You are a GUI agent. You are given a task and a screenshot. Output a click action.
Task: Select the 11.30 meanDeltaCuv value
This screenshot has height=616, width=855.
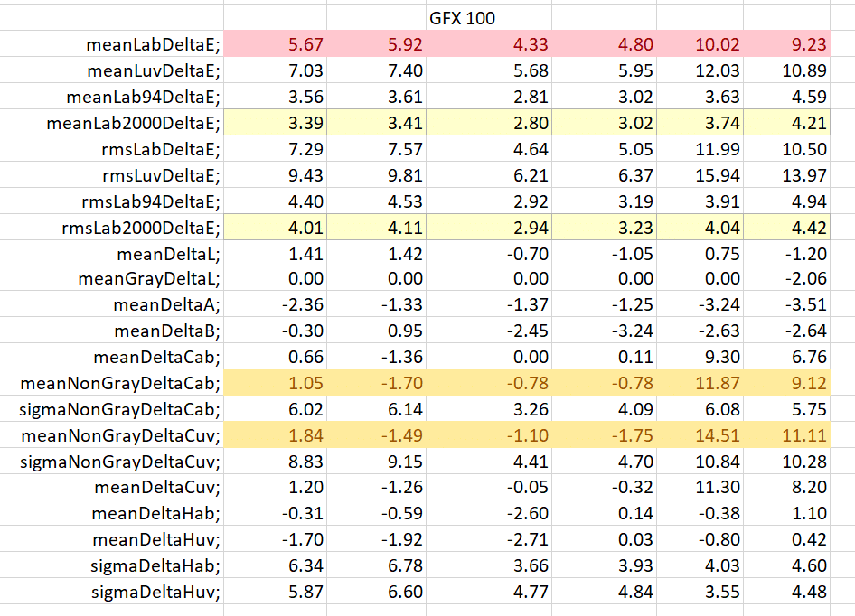click(718, 486)
